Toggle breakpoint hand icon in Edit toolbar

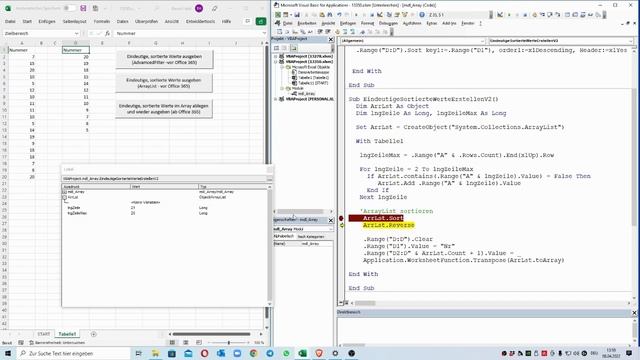(x=338, y=31)
